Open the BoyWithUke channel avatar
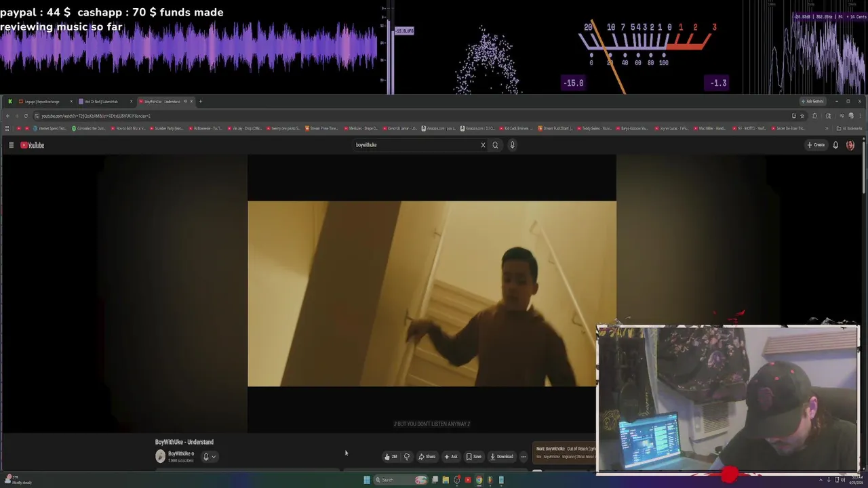 click(160, 456)
